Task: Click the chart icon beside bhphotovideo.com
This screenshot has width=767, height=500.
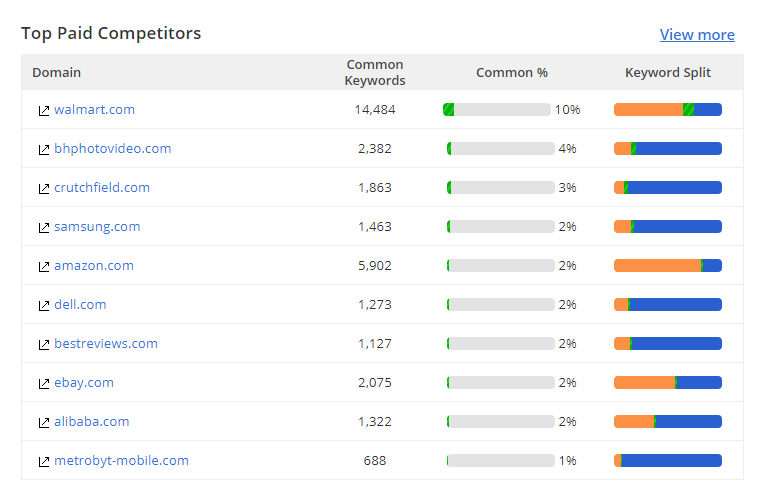Action: (44, 149)
